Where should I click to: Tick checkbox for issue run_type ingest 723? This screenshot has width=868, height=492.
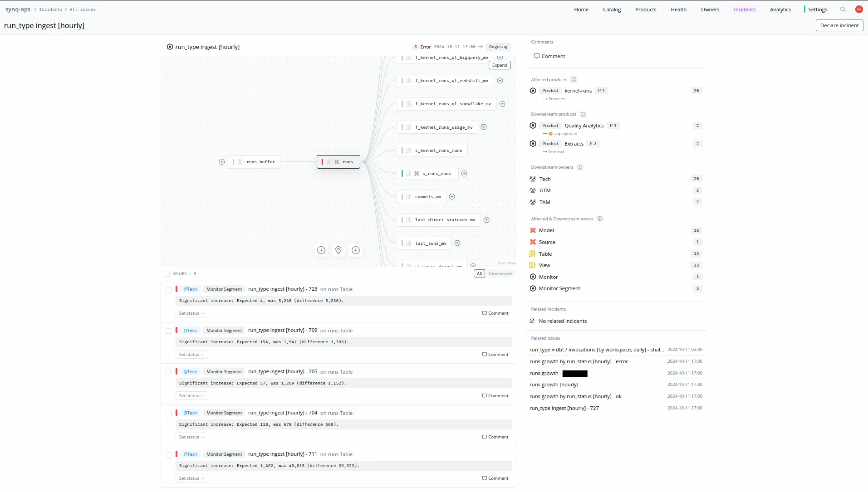click(x=169, y=290)
